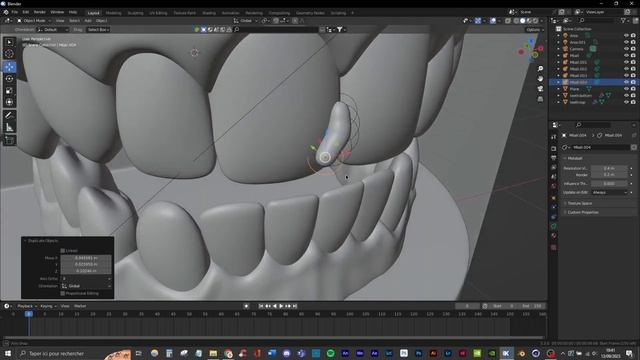
Task: Click the Windows taskbar search box
Action: [x=59, y=353]
